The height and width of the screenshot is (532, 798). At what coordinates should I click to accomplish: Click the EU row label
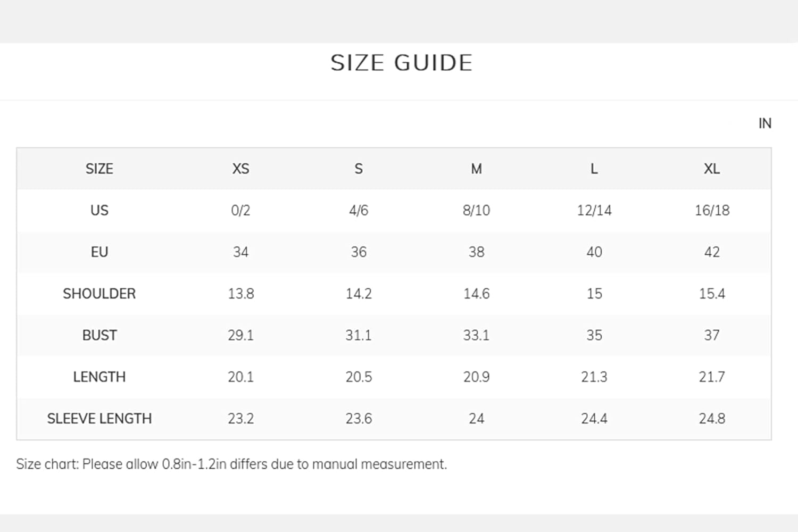(x=99, y=252)
